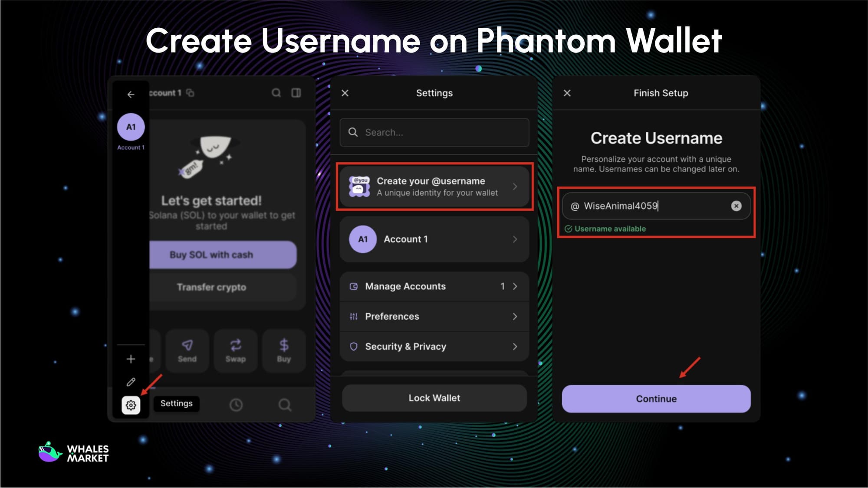
Task: Click the Continue button on Finish Setup
Action: coord(656,398)
